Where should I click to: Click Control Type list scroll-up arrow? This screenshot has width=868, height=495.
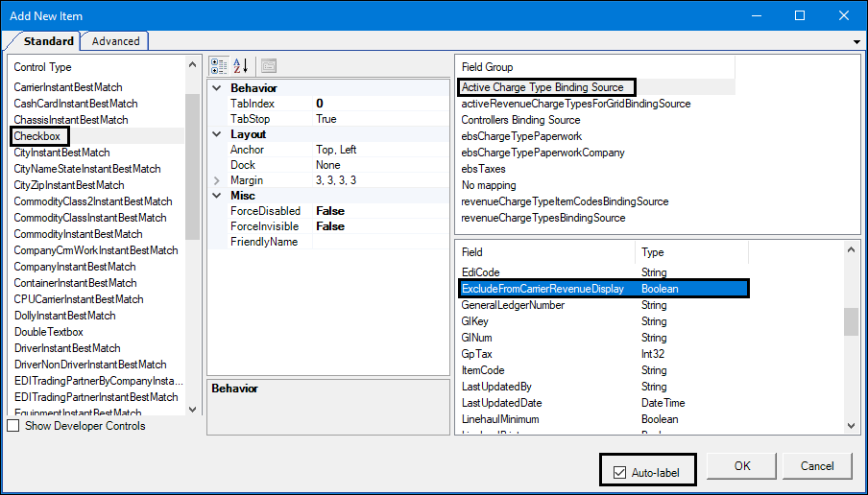coord(192,64)
